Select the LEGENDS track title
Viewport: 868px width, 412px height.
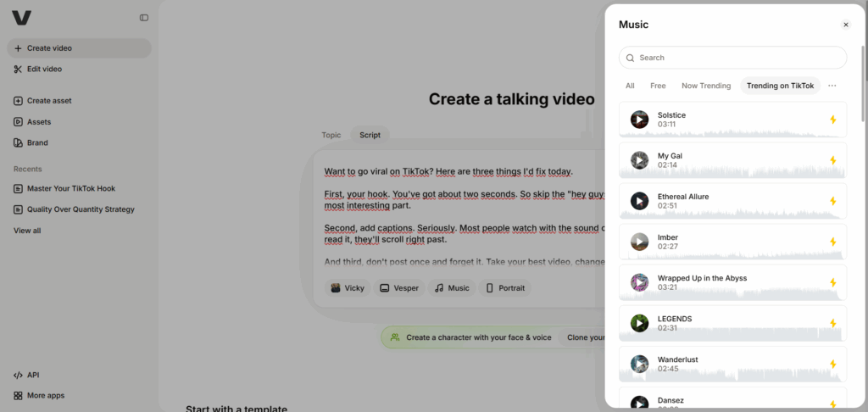pos(675,319)
